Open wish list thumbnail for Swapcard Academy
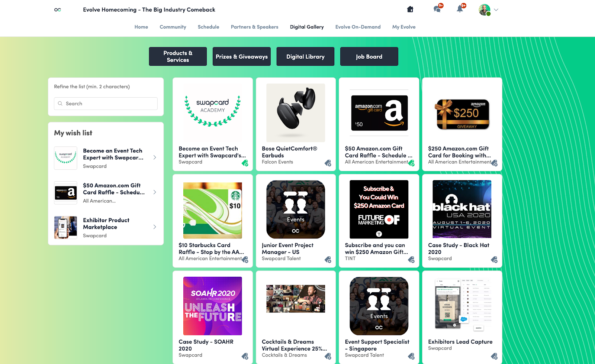Viewport: 595px width, 364px height. [x=66, y=158]
